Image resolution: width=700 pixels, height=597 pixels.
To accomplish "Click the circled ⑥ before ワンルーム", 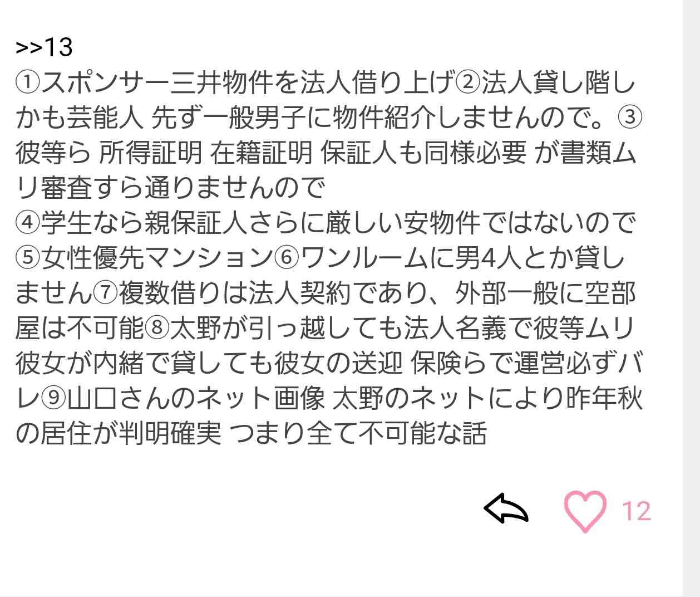I will point(287,258).
